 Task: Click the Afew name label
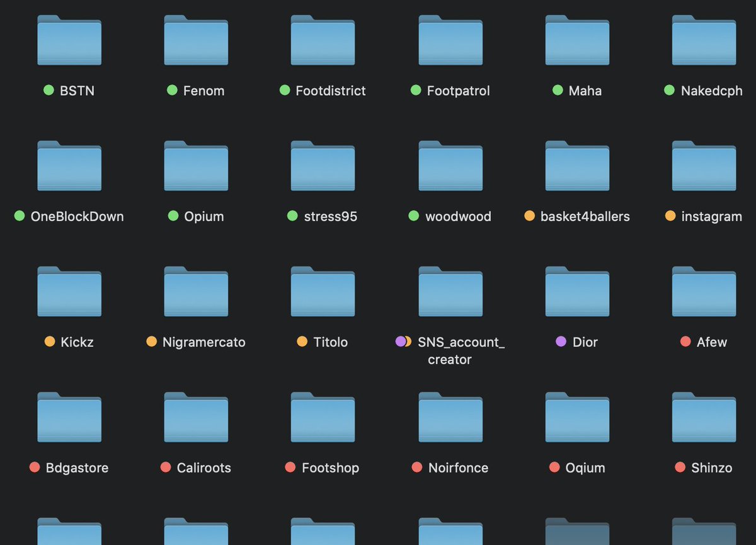point(712,342)
